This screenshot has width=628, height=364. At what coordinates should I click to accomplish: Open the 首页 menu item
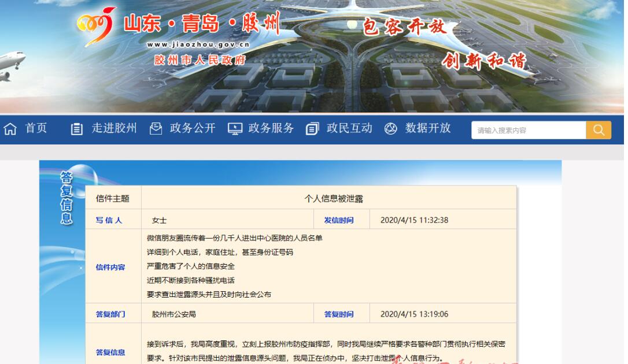[x=36, y=128]
